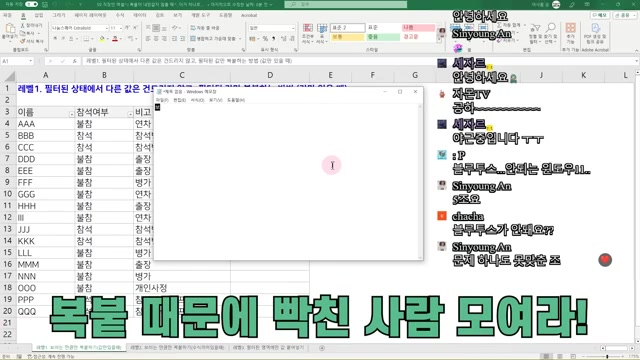The height and width of the screenshot is (360, 640).
Task: Toggle the AutoSave switch in title bar
Action: (31, 4)
